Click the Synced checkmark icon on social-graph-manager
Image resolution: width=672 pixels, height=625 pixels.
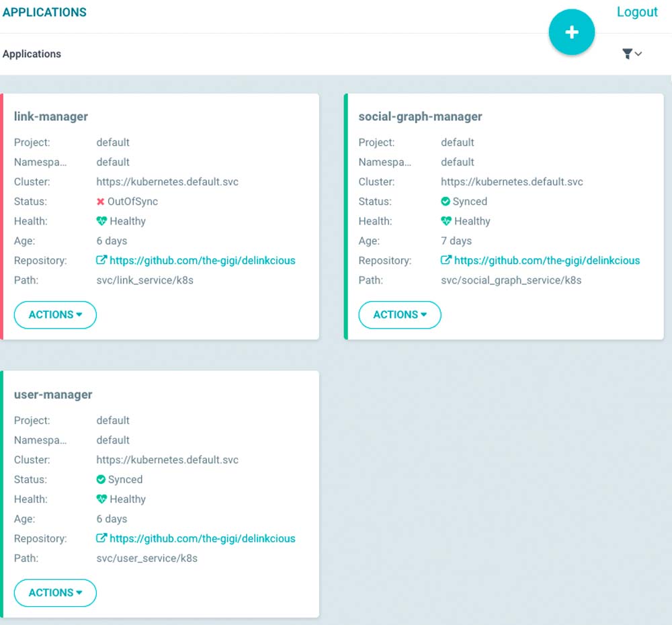point(446,202)
